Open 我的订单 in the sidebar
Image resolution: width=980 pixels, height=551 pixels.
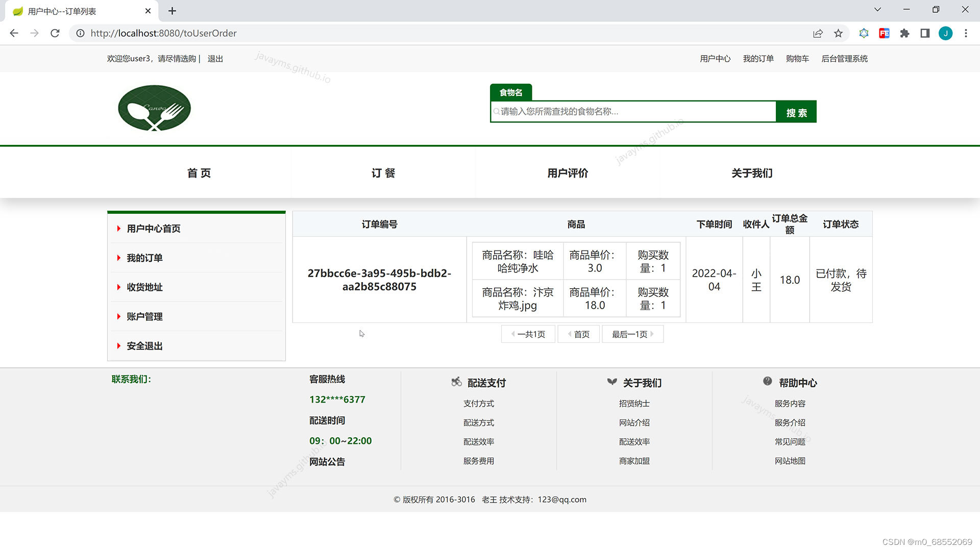(x=144, y=258)
